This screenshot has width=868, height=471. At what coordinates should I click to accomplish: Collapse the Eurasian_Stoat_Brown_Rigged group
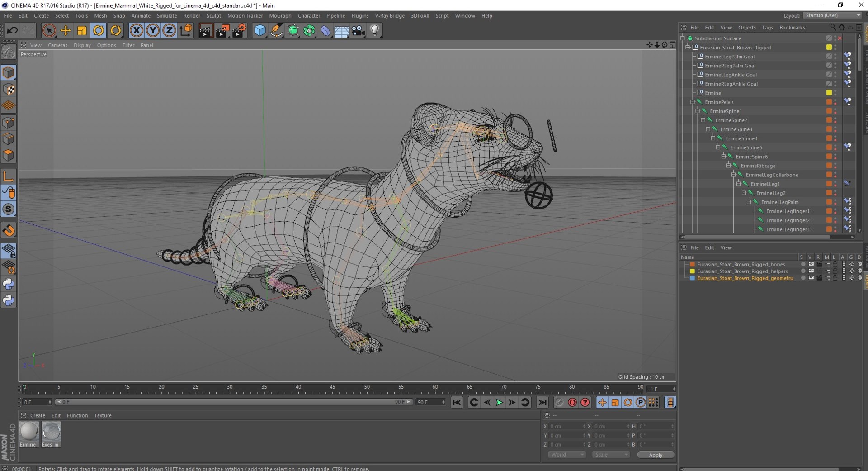coord(688,48)
